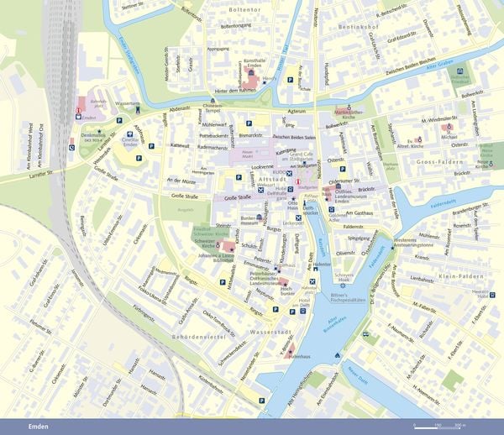Select the restaurant icon below Weiwarf
504x435 pixels.
(x=260, y=191)
